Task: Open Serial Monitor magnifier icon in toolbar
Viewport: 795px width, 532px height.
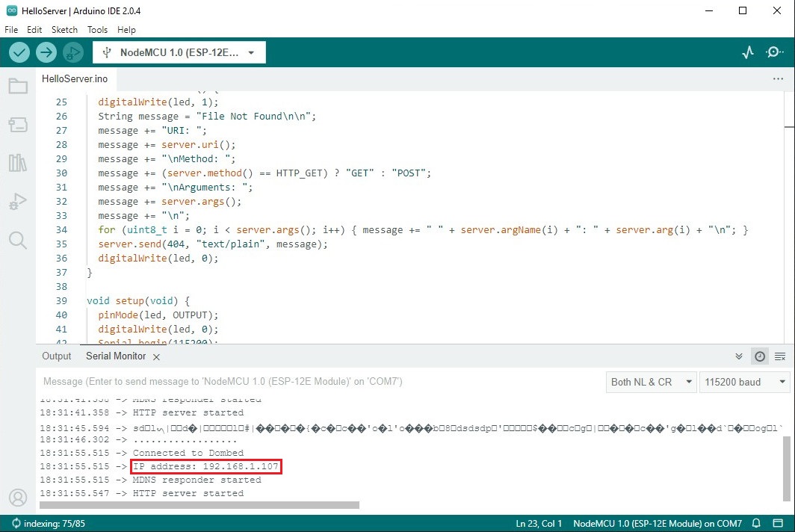Action: click(x=775, y=52)
